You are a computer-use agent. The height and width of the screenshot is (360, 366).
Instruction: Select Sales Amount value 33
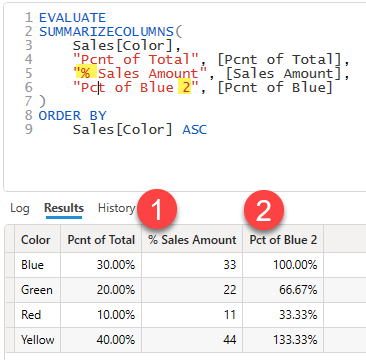click(192, 265)
